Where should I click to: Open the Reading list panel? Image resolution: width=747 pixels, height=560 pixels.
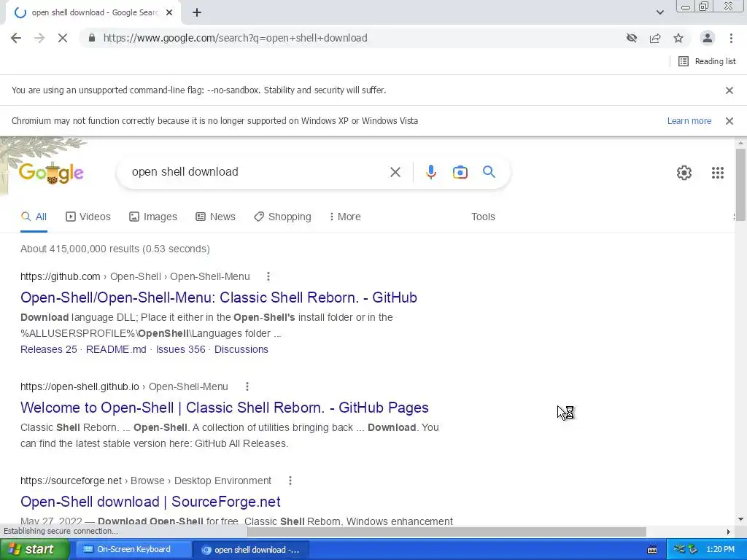point(707,61)
